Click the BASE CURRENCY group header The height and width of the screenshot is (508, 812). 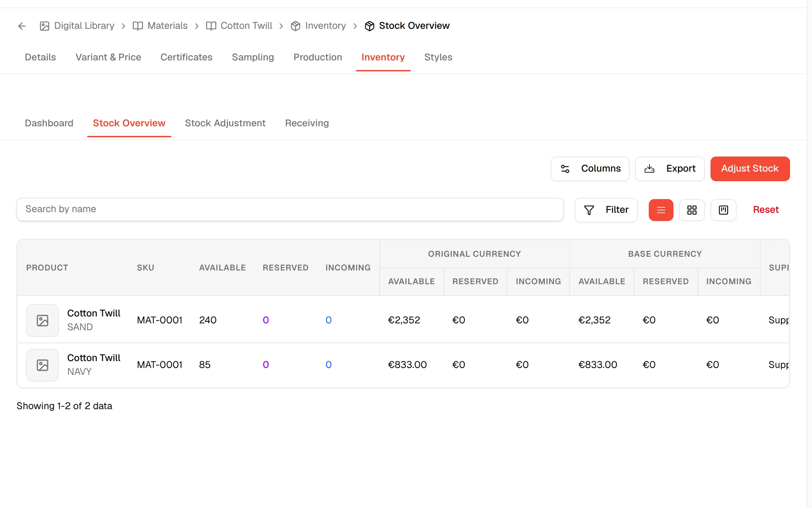tap(665, 254)
